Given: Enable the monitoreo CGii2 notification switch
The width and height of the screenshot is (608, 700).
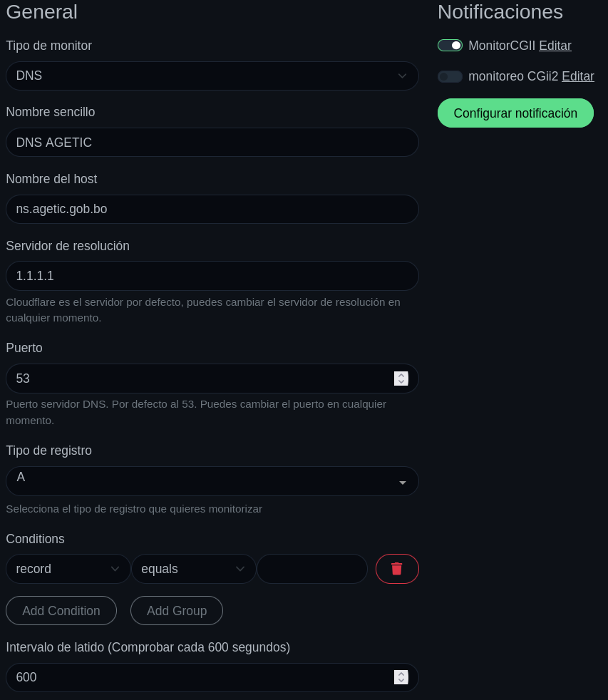Looking at the screenshot, I should 450,76.
